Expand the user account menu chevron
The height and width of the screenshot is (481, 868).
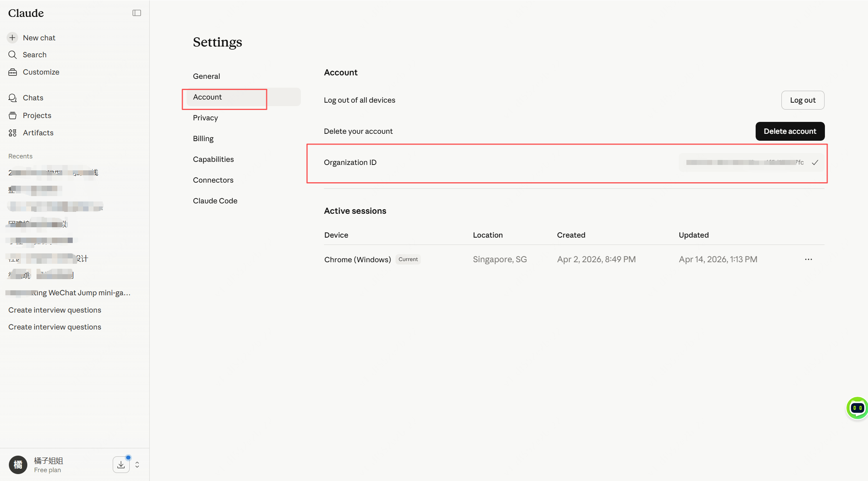[x=137, y=465]
